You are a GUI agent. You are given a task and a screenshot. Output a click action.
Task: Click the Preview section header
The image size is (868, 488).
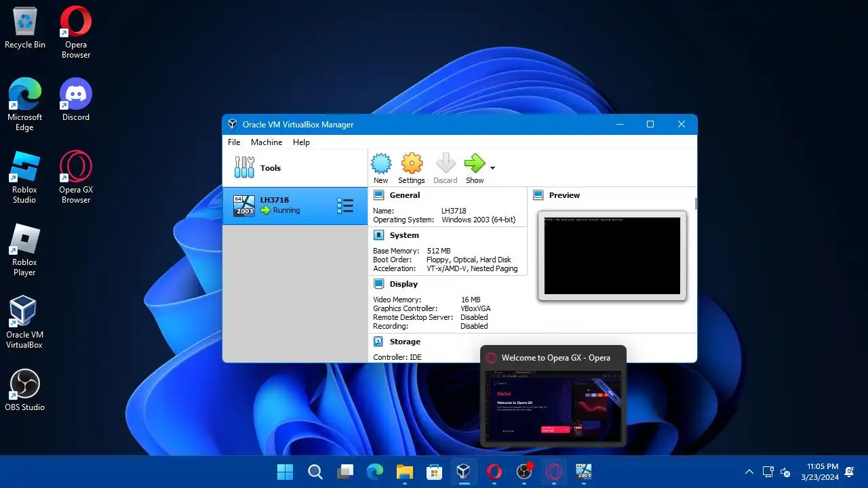click(x=564, y=195)
